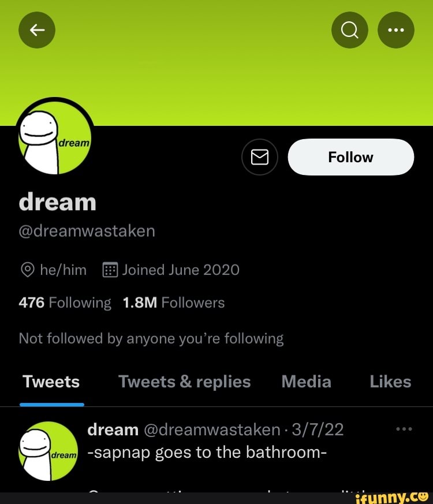This screenshot has height=504, width=433.
Task: Open the search magnifier icon
Action: click(350, 30)
